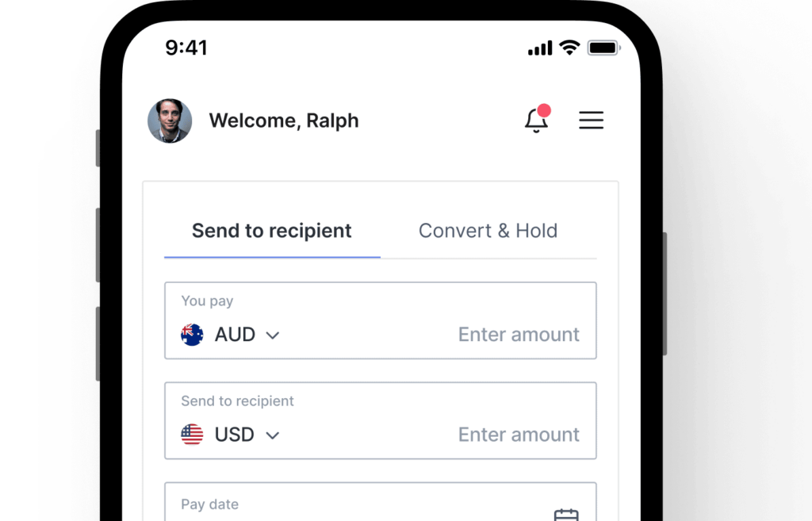The height and width of the screenshot is (521, 812).
Task: Select the Pay date field
Action: tap(381, 502)
